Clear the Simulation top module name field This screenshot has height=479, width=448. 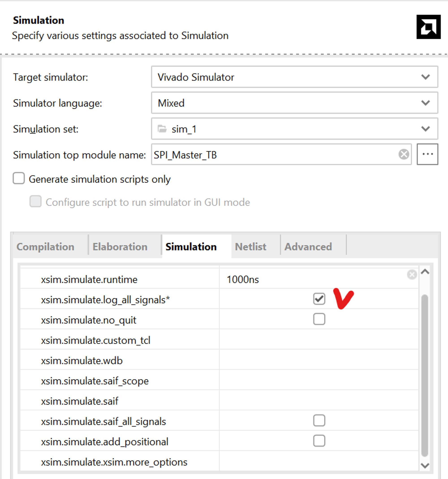(403, 154)
